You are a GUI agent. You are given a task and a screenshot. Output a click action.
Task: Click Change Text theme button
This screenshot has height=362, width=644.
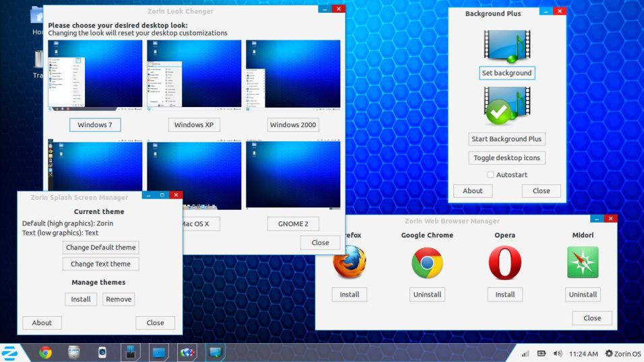(100, 264)
